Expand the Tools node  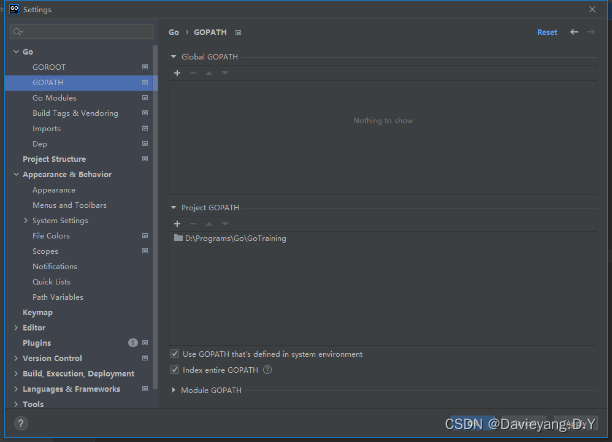point(16,404)
